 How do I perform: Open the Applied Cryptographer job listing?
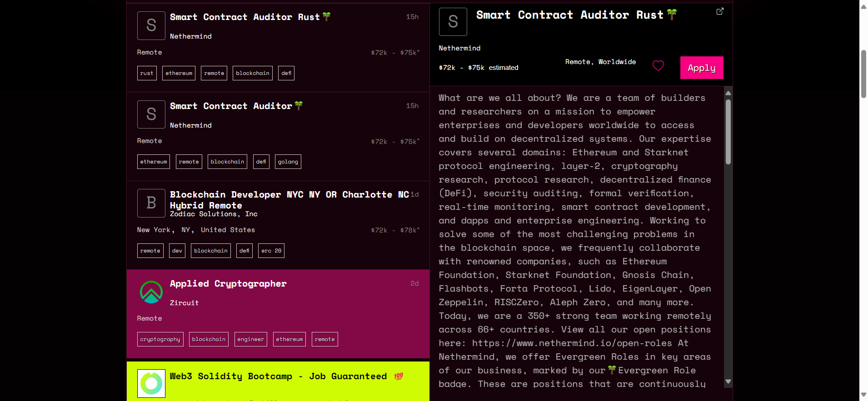(x=228, y=284)
